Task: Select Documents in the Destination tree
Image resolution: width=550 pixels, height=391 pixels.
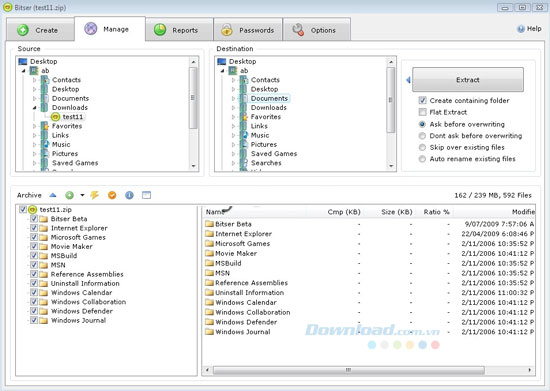Action: click(x=269, y=99)
